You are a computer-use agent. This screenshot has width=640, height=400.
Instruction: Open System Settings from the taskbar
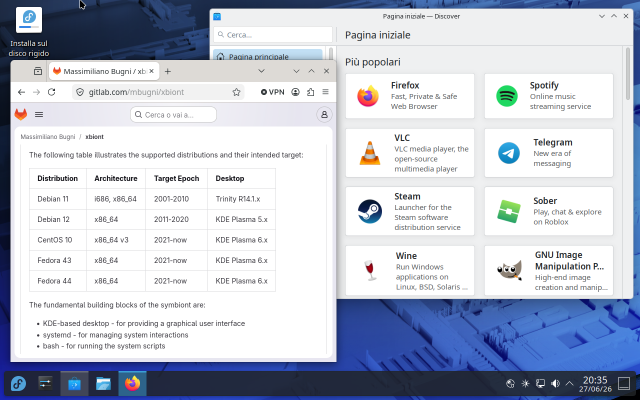pyautogui.click(x=45, y=384)
